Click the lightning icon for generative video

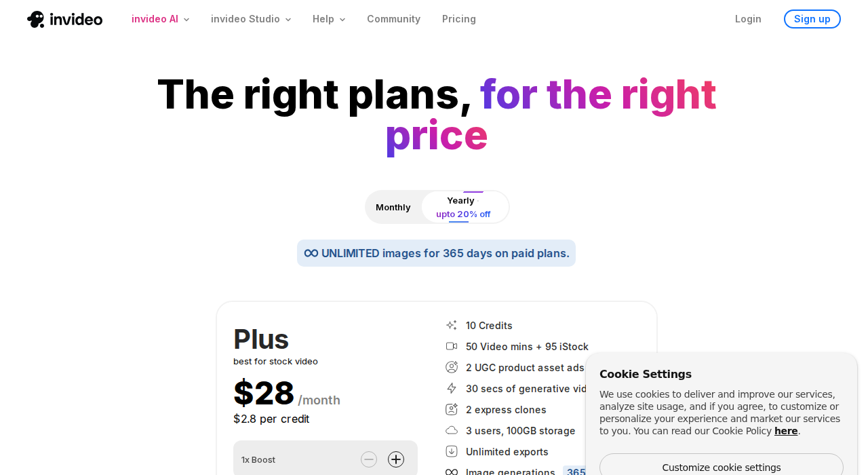[x=452, y=388]
